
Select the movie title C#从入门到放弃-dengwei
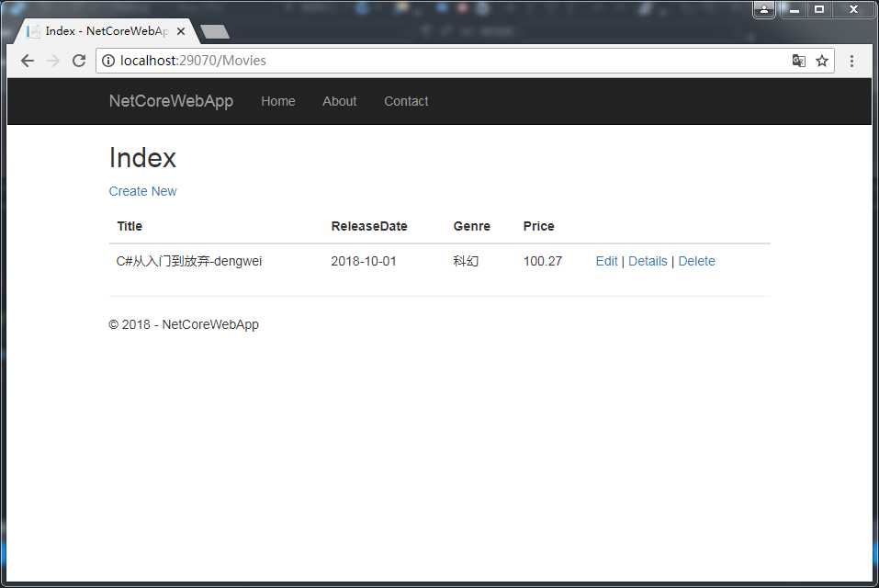tap(189, 261)
